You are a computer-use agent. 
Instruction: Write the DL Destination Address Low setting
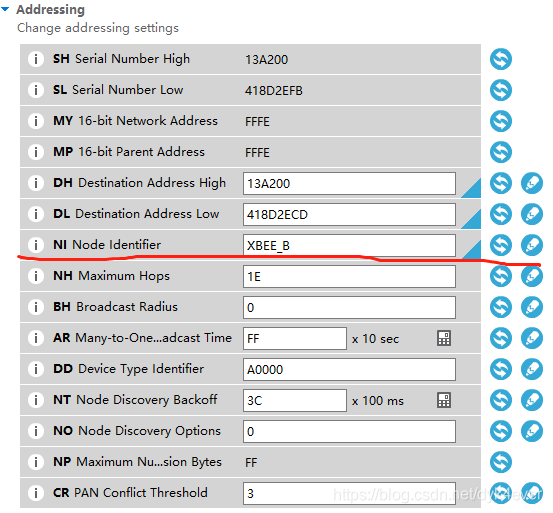532,214
